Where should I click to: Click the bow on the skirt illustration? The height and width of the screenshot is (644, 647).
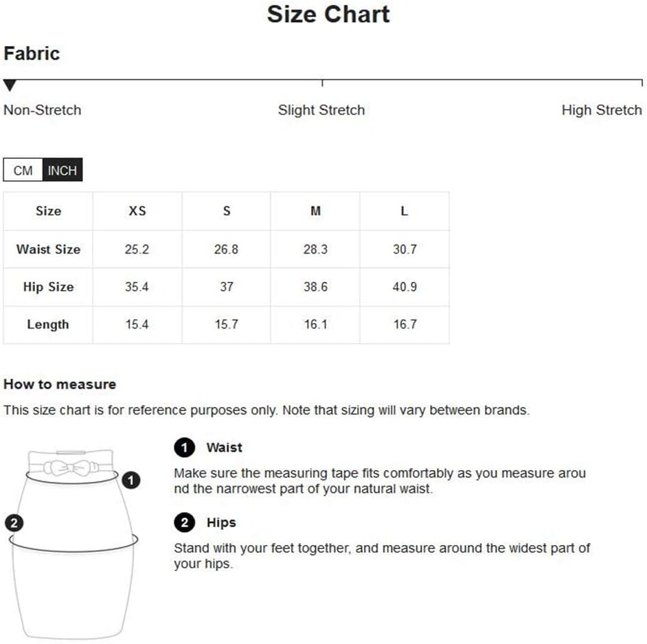71,468
